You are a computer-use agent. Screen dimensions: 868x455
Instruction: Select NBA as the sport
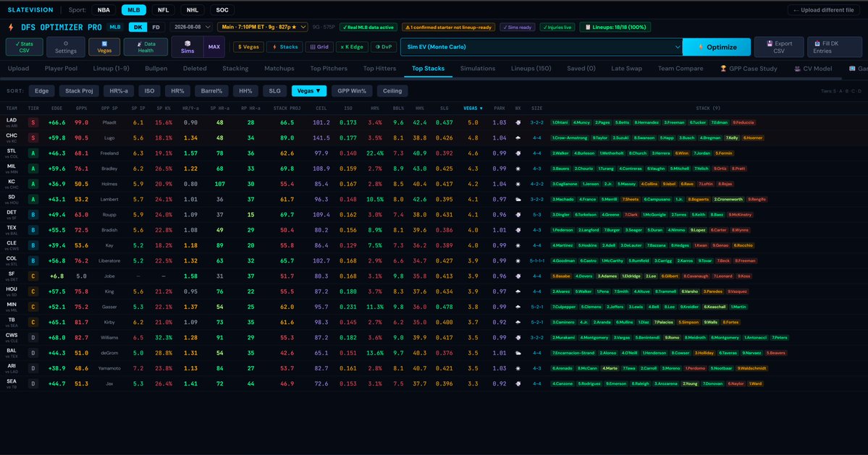coord(104,10)
